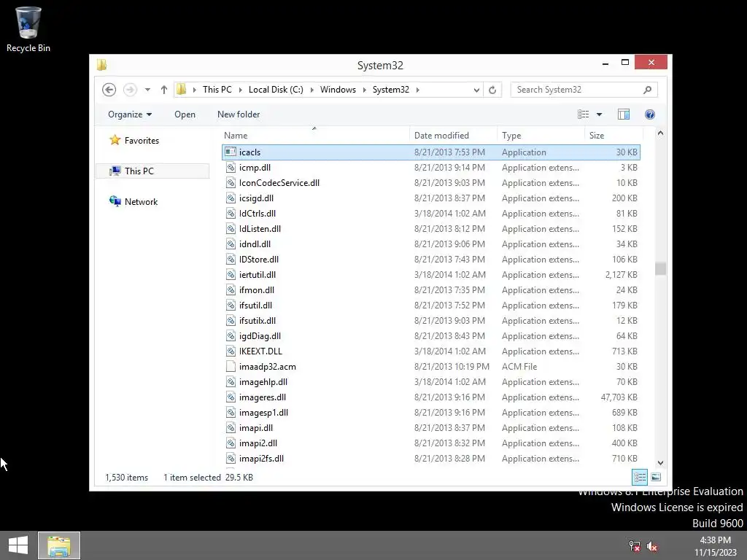747x560 pixels.
Task: Select ifmon.dll file name
Action: [x=256, y=289]
